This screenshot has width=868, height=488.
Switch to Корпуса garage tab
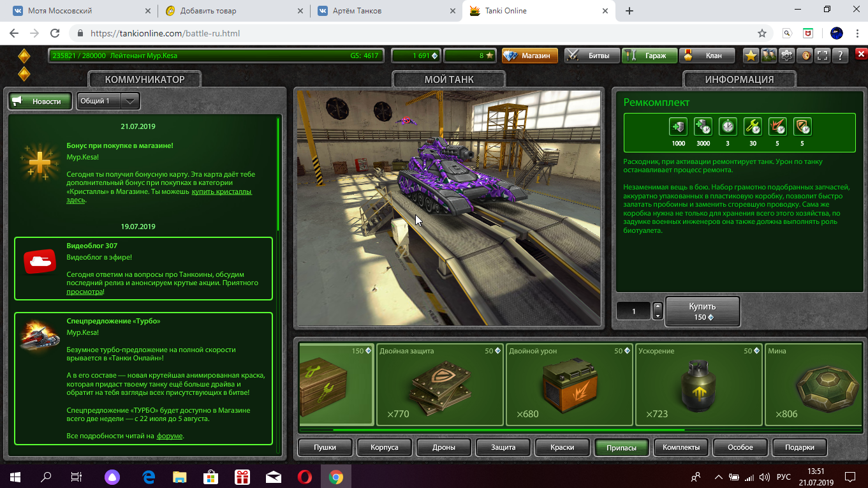point(385,447)
